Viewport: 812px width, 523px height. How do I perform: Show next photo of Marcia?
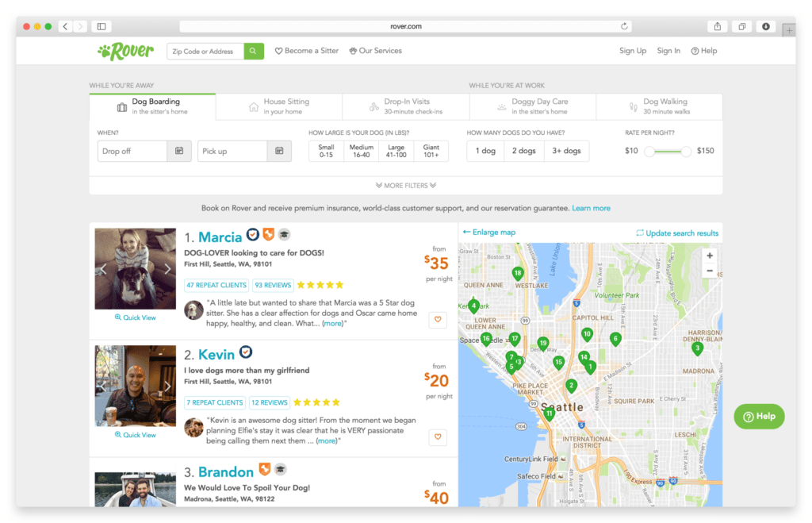click(x=167, y=269)
